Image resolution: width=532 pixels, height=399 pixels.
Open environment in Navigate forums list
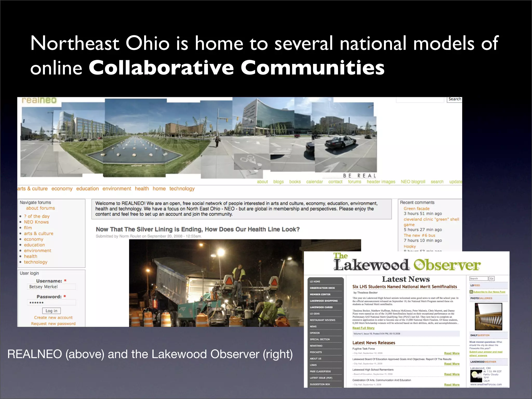pyautogui.click(x=37, y=250)
